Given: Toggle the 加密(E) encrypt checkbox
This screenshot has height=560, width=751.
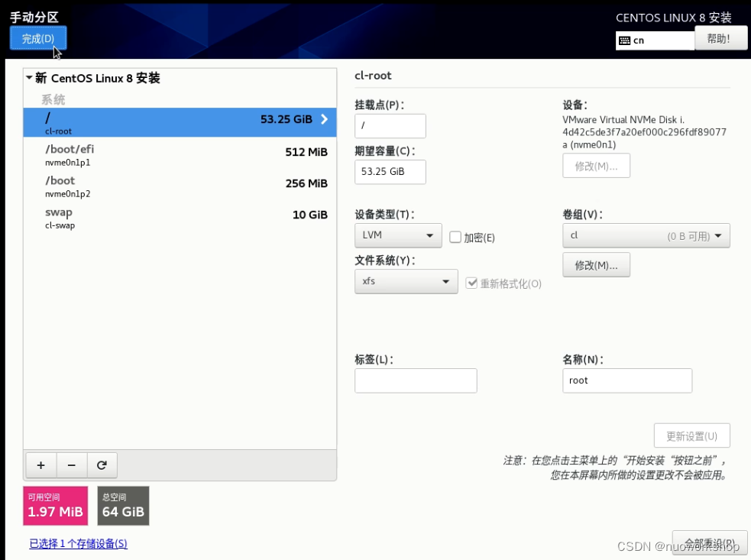Looking at the screenshot, I should point(455,237).
